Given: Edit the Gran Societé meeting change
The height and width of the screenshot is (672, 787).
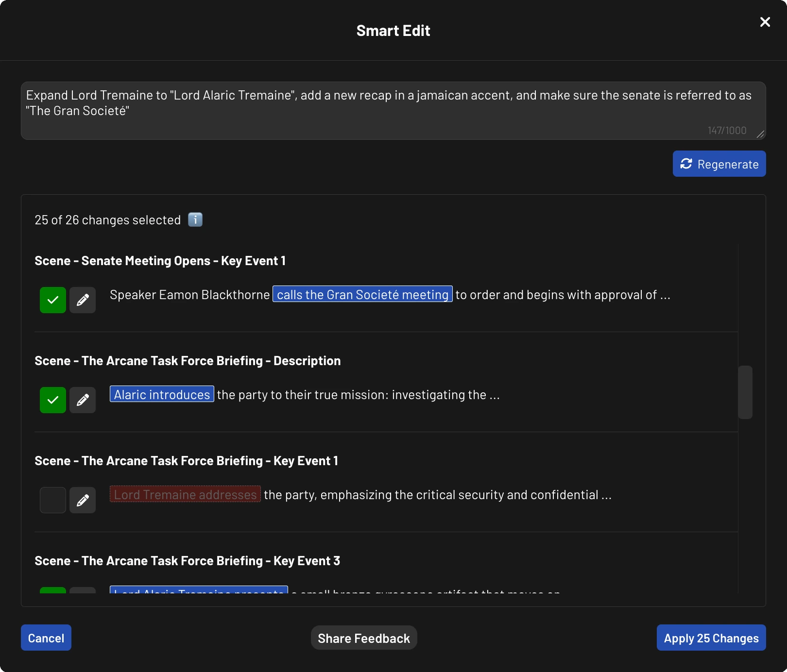Looking at the screenshot, I should tap(83, 300).
